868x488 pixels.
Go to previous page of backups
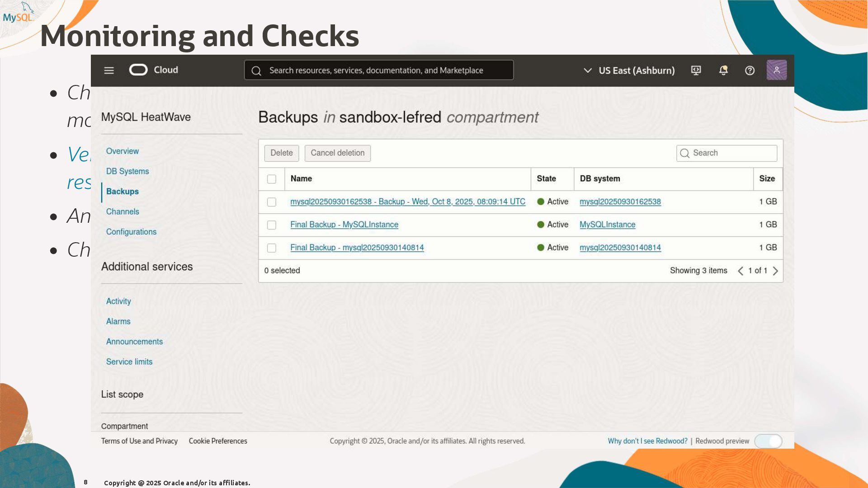741,271
